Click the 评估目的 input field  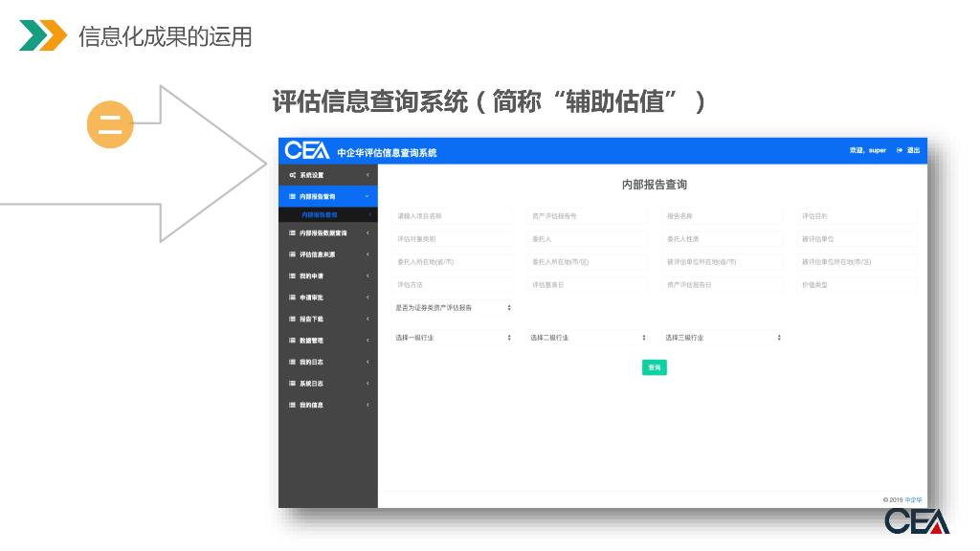(x=858, y=216)
